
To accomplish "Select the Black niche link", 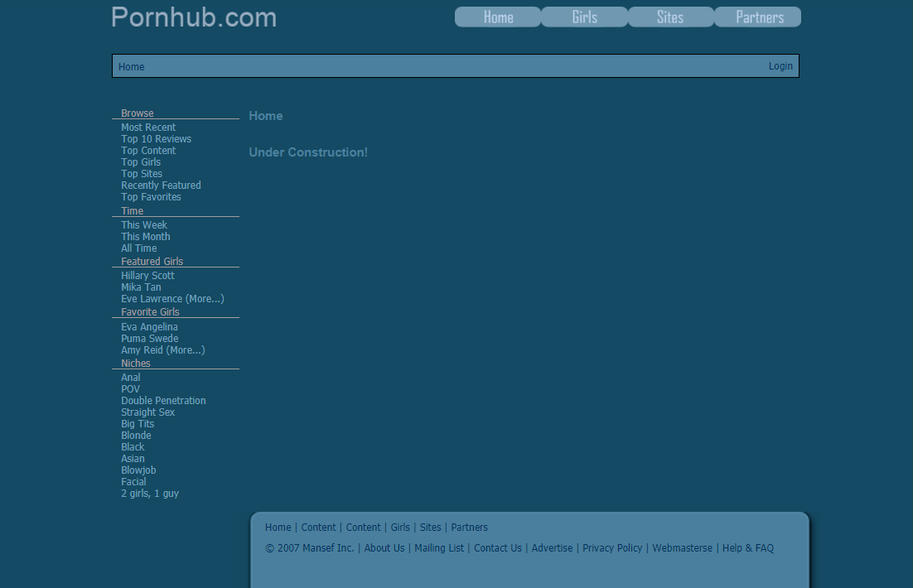I will (x=133, y=448).
